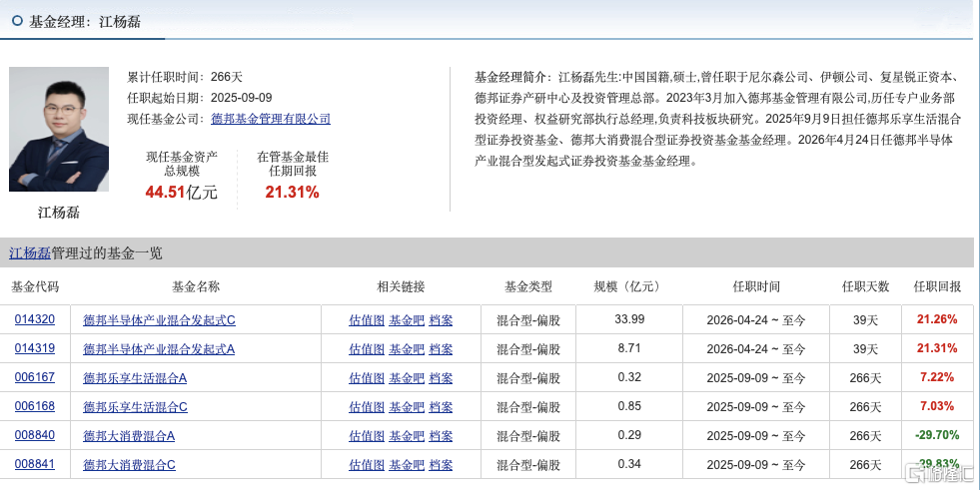Screen dimensions: 980x490
Task: Click the name 江杨磊 under the photo
Action: tap(59, 213)
